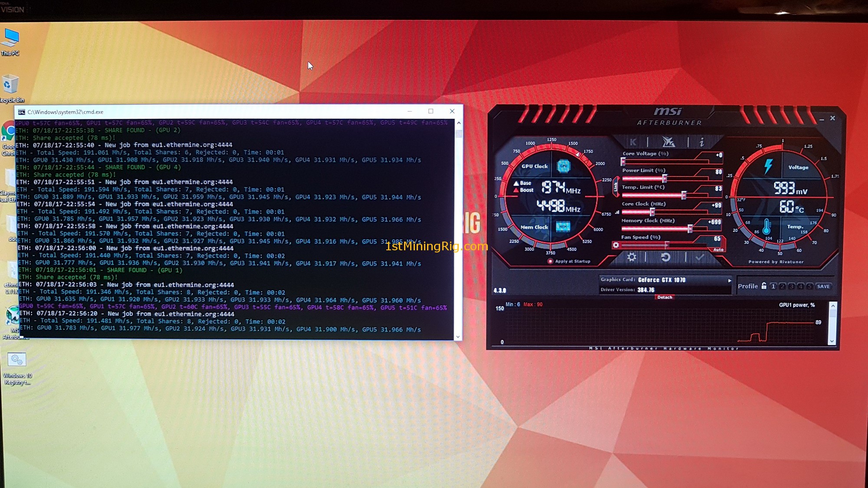Click Core Clock value field showing +99
Image resolution: width=868 pixels, height=488 pixels.
pos(717,205)
